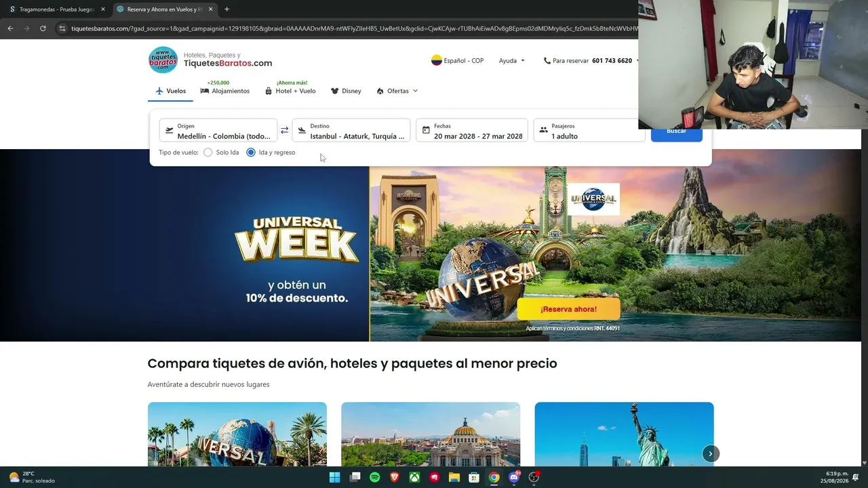Image resolution: width=868 pixels, height=488 pixels.
Task: Select the Reserva y Ahorra browser tab
Action: click(x=164, y=9)
